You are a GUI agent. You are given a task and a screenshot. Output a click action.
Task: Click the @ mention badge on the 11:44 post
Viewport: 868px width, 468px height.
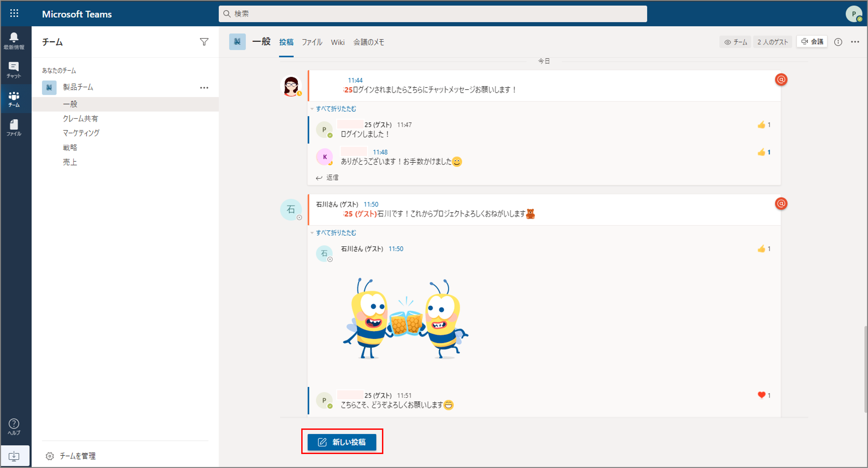pos(781,80)
